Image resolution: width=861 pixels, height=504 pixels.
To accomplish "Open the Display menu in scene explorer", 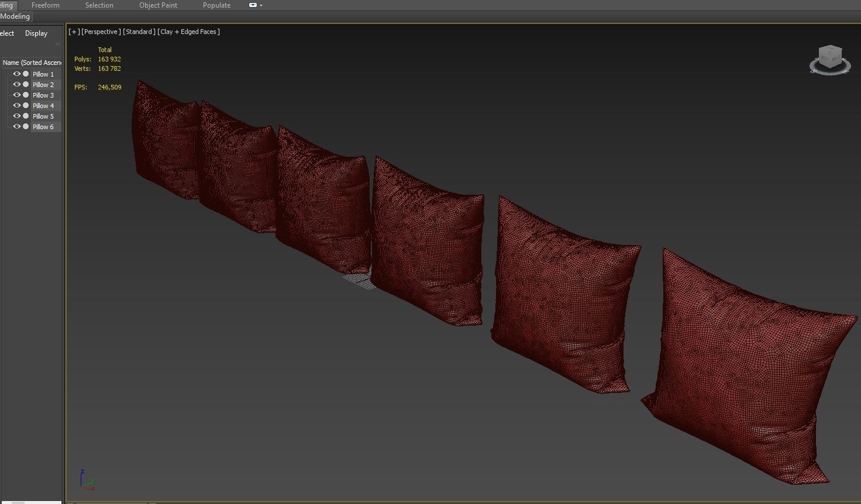I will coord(36,33).
